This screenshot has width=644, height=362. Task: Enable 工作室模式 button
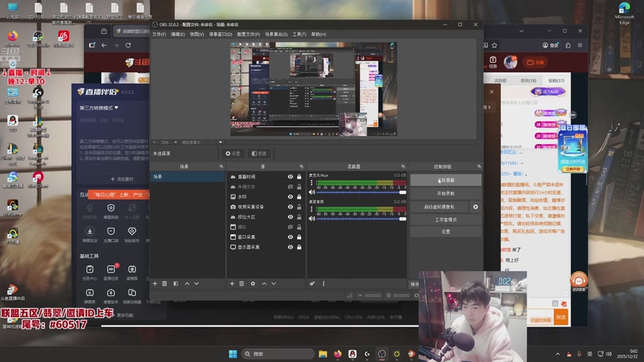pyautogui.click(x=446, y=220)
